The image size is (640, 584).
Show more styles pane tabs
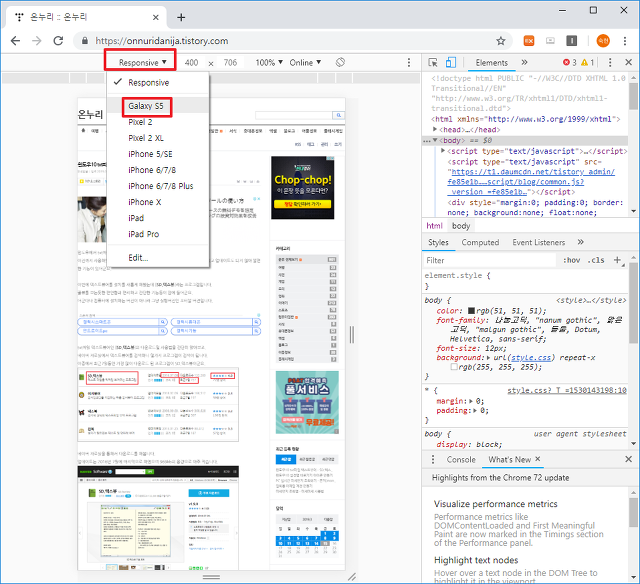(580, 242)
